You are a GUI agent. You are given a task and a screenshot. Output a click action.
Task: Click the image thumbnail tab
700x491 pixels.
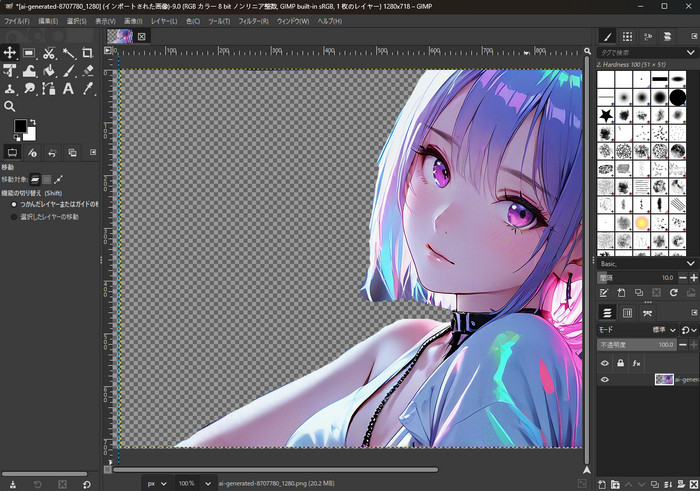coord(120,36)
